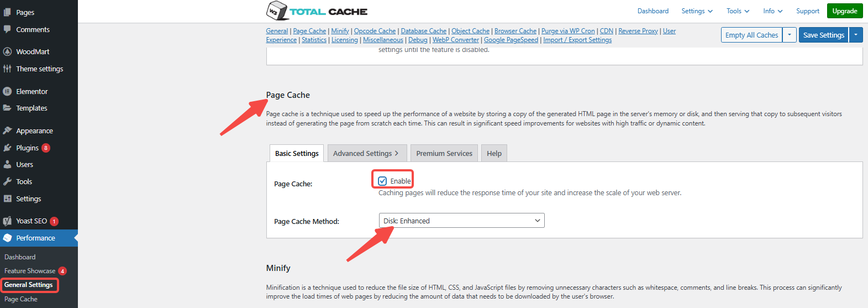Follow the Browser Cache anchor link

(515, 31)
